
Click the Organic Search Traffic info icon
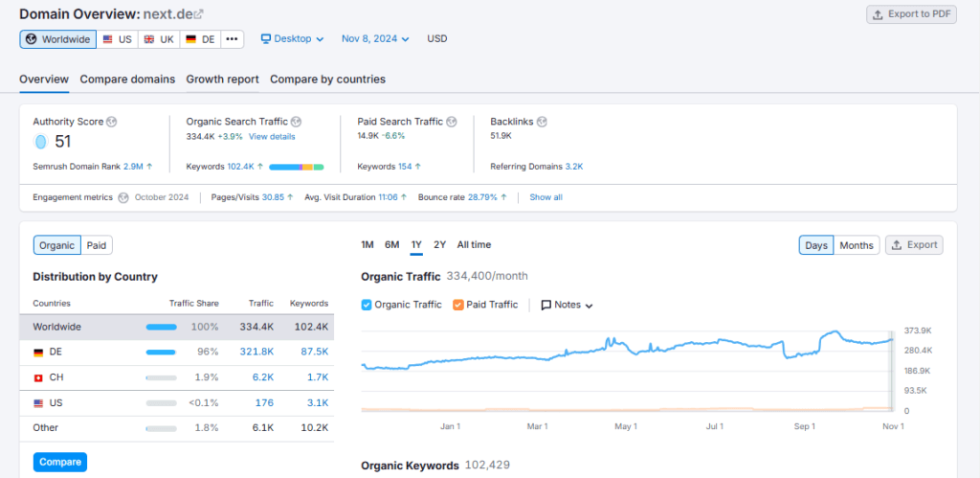click(296, 122)
